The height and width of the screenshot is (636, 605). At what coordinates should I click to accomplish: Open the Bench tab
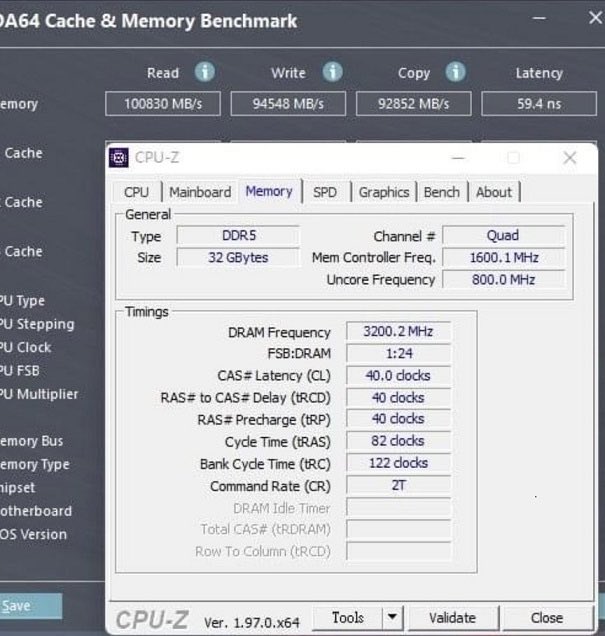pos(442,192)
